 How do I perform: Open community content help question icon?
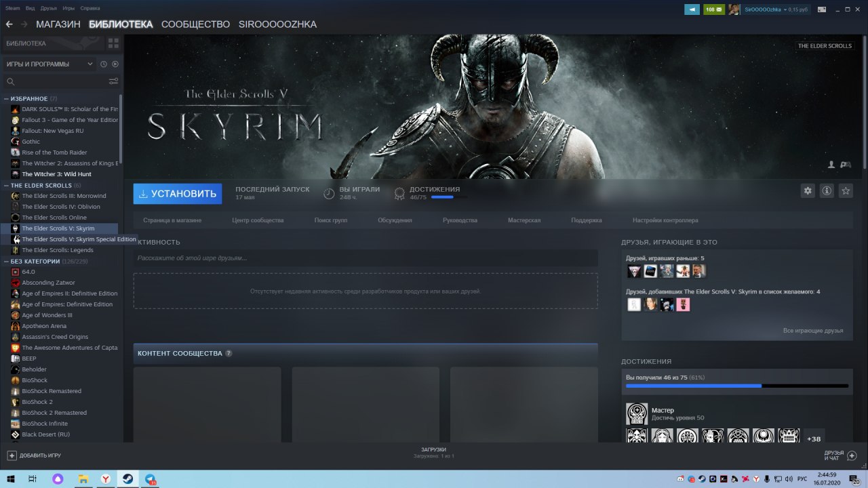[x=229, y=353]
